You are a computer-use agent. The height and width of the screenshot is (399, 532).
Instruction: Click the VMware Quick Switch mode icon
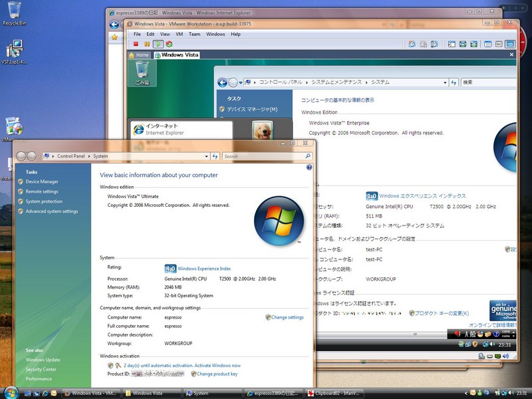click(x=463, y=44)
